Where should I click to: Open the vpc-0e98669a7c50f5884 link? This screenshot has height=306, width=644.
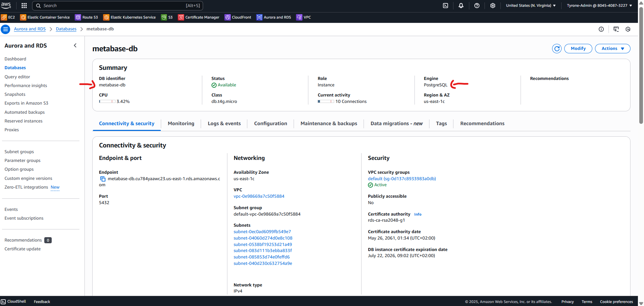pos(259,196)
